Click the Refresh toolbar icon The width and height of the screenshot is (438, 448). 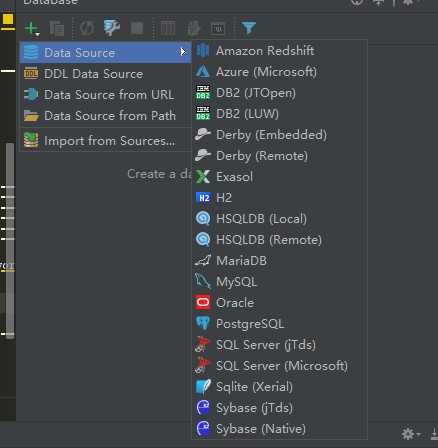[87, 28]
